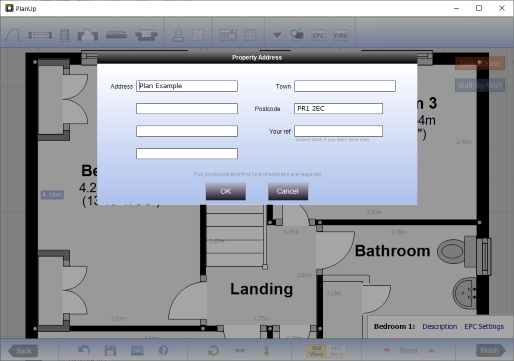Screen dimensions: 514x361
Task: Switch to EPC View mode
Action: click(x=336, y=351)
